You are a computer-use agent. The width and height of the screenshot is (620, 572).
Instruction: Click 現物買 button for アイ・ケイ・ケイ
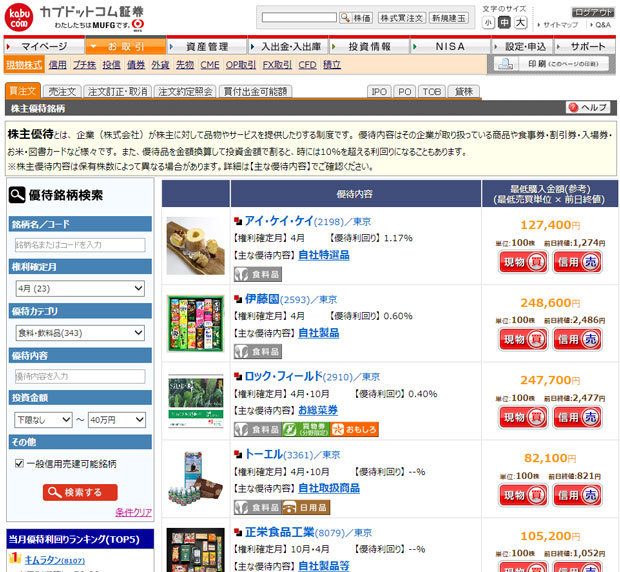coord(523,262)
